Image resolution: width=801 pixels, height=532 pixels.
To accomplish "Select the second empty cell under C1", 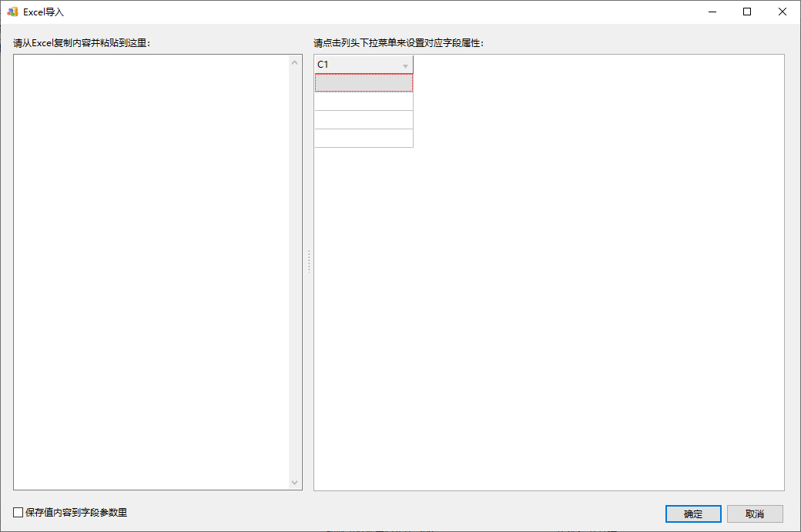I will pyautogui.click(x=364, y=101).
